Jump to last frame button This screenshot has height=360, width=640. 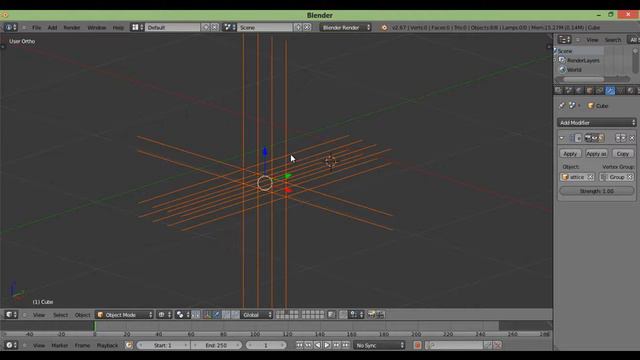345,345
